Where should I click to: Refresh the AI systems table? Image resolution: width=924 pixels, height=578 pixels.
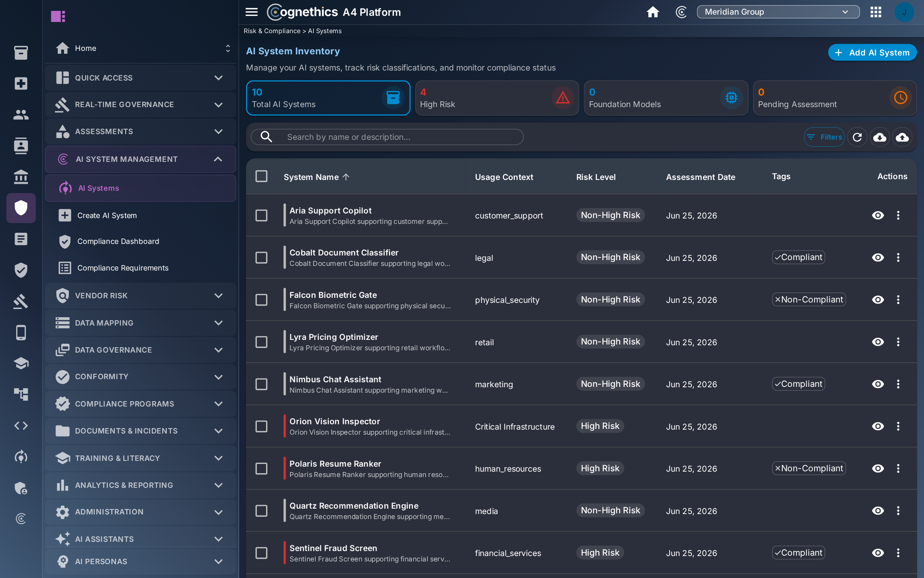857,137
